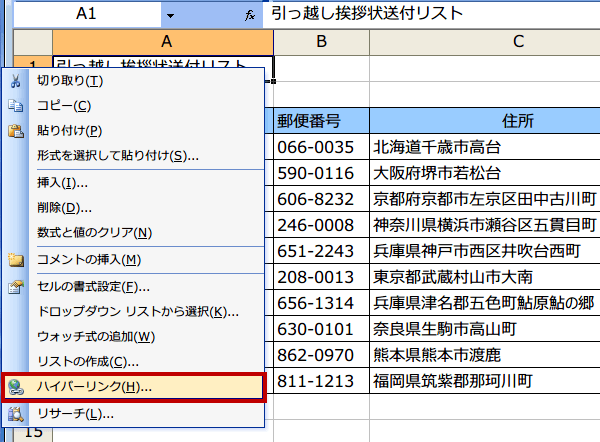Image resolution: width=600 pixels, height=442 pixels.
Task: Click the Name Box showing A1
Action: tap(87, 15)
